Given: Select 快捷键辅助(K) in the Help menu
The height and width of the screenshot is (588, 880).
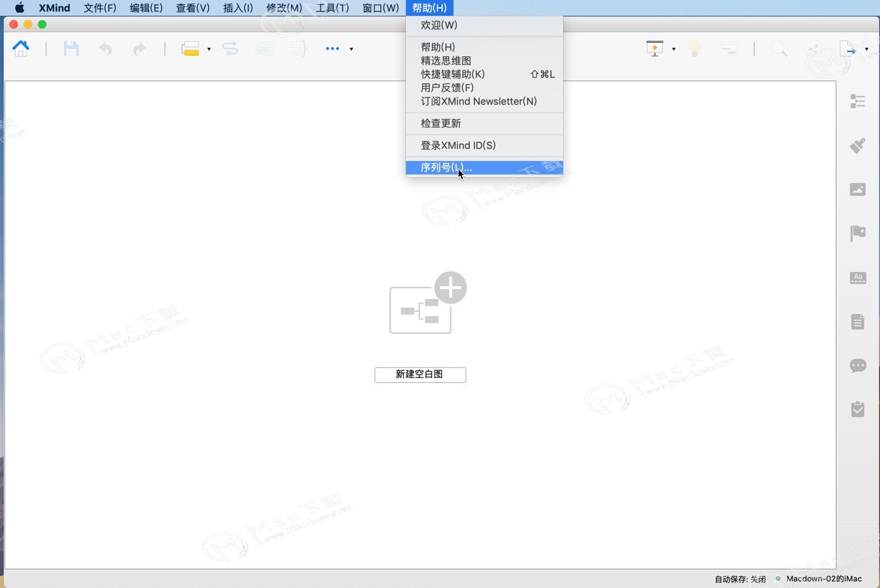Looking at the screenshot, I should (x=484, y=74).
